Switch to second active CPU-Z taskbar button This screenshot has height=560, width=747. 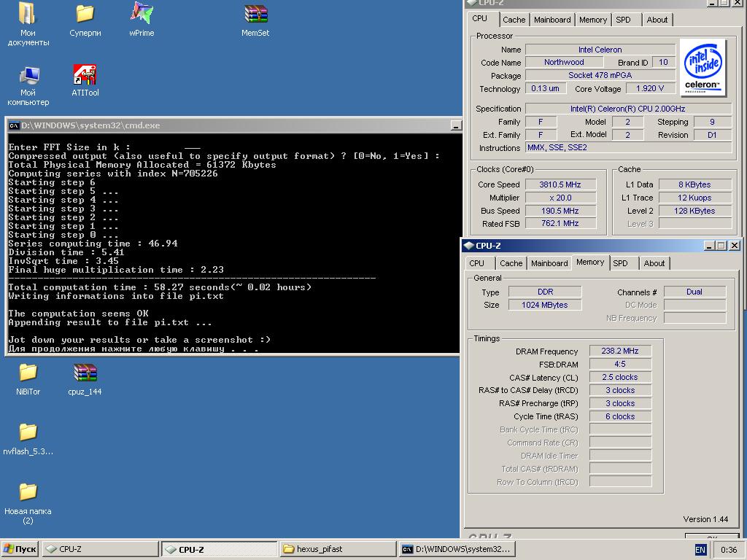tap(219, 549)
